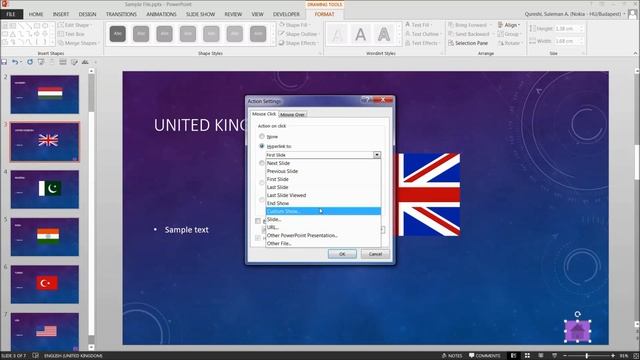Select the Pakistan flag slide thumbnail
Viewport: 640px width, 360px height.
click(x=45, y=189)
